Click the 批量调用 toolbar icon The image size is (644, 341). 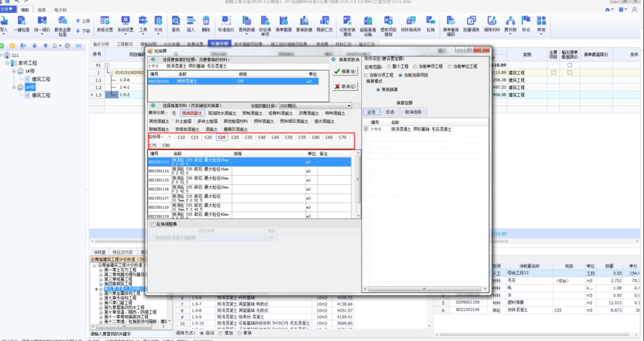(471, 24)
